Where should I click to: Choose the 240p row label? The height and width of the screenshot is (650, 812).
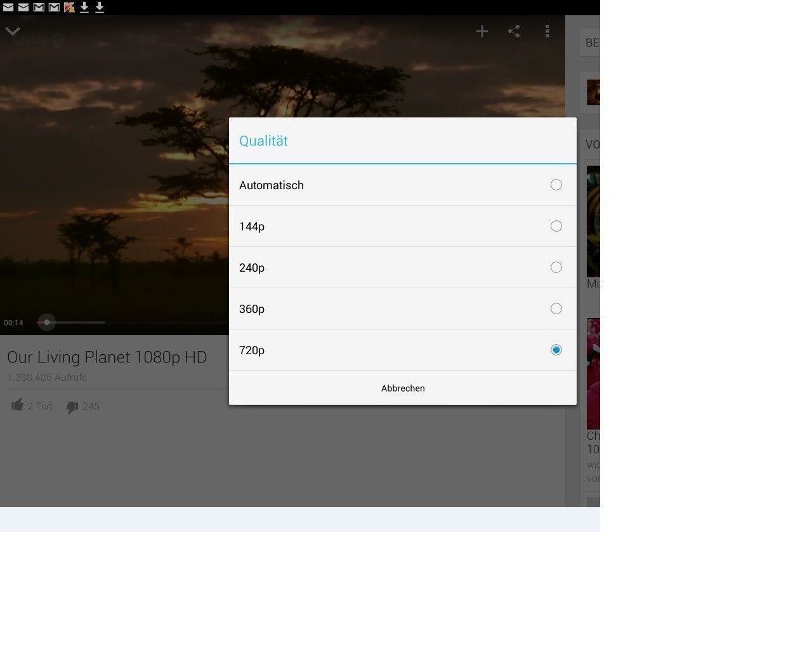pos(252,268)
